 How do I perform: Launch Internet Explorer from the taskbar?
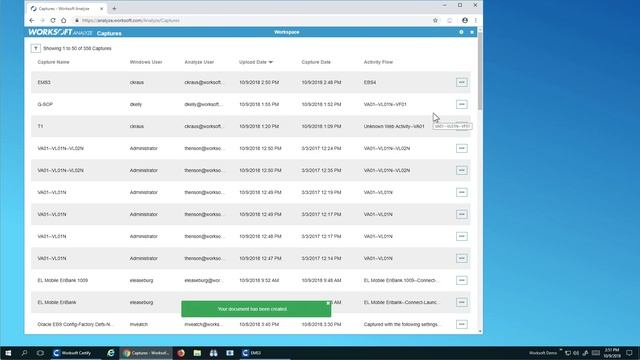click(x=111, y=353)
